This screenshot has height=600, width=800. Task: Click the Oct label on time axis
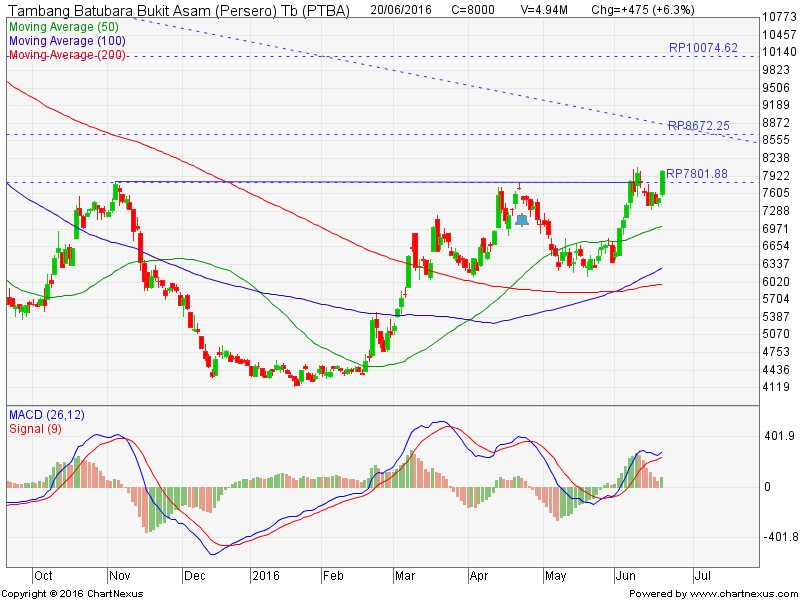[43, 576]
